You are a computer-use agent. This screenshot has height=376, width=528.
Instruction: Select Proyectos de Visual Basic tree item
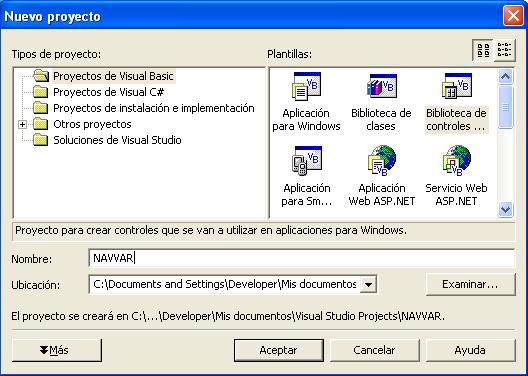pyautogui.click(x=113, y=76)
